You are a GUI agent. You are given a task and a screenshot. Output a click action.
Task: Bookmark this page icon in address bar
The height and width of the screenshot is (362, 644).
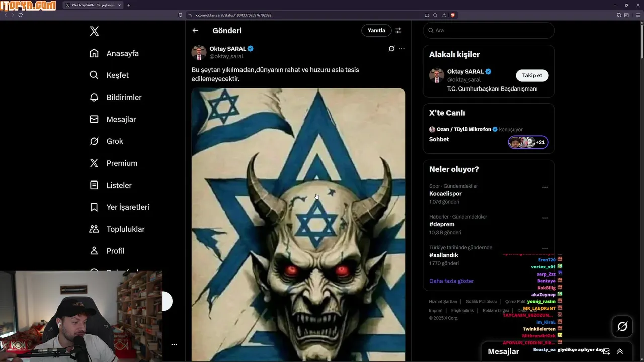[181, 15]
